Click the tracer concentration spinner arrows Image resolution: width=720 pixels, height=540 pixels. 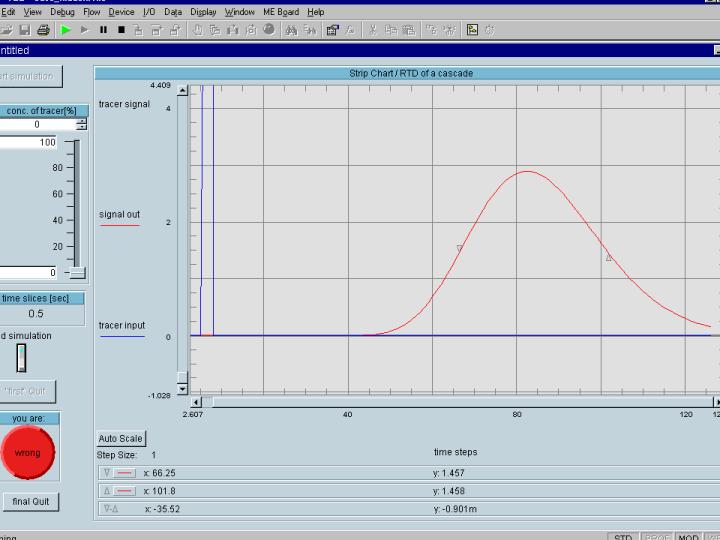click(82, 125)
